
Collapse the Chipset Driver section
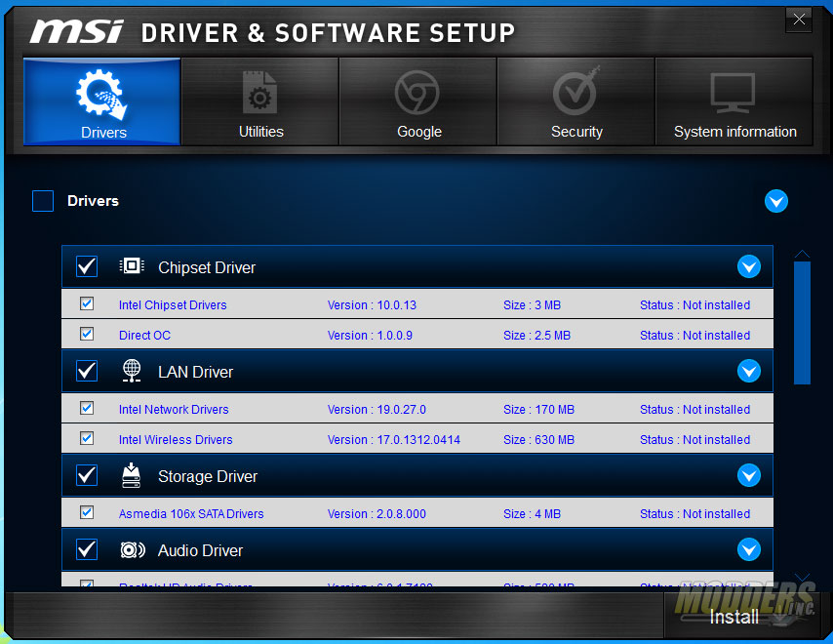749,266
